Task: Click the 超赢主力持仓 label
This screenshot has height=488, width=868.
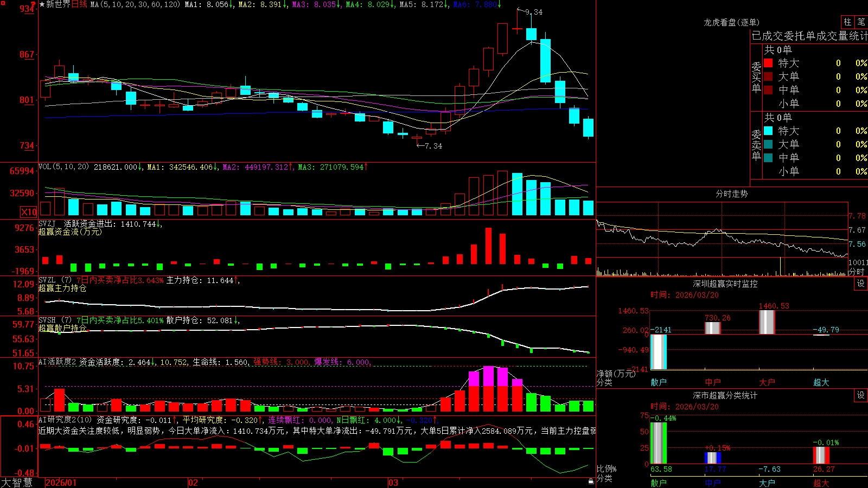Action: 62,288
